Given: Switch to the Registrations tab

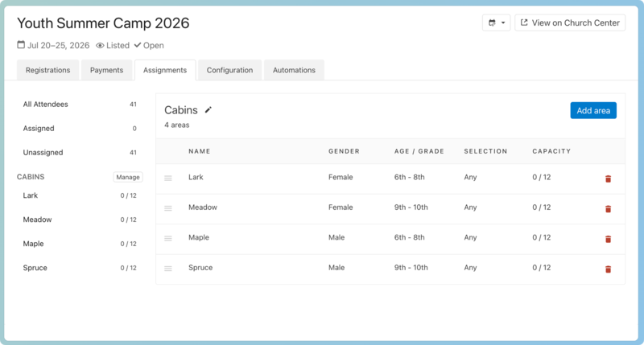Looking at the screenshot, I should click(x=47, y=70).
